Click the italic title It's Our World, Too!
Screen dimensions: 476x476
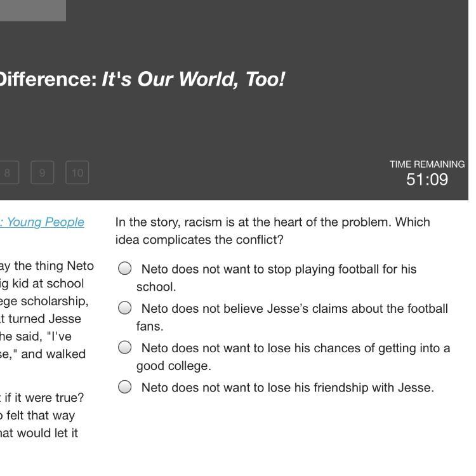pos(193,79)
